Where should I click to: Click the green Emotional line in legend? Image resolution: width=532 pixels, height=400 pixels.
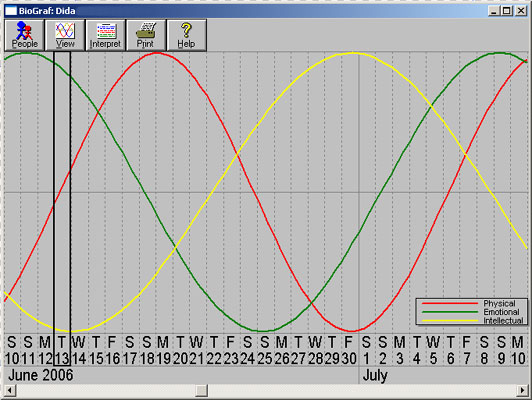point(450,312)
